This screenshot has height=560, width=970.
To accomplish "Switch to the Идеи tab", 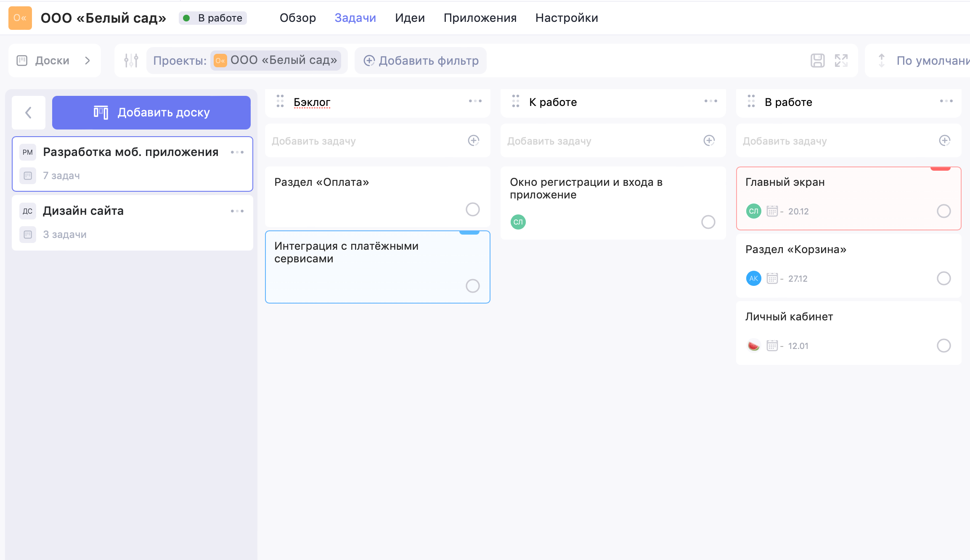I will pyautogui.click(x=409, y=18).
